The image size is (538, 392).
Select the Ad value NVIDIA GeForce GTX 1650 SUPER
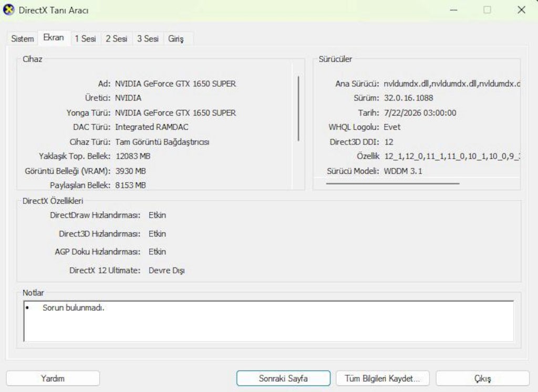pyautogui.click(x=175, y=84)
